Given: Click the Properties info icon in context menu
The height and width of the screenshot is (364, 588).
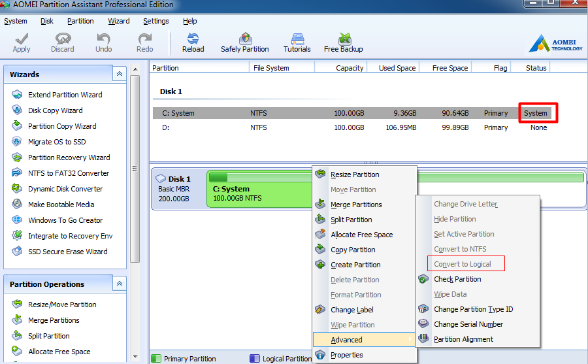Looking at the screenshot, I should coord(320,355).
